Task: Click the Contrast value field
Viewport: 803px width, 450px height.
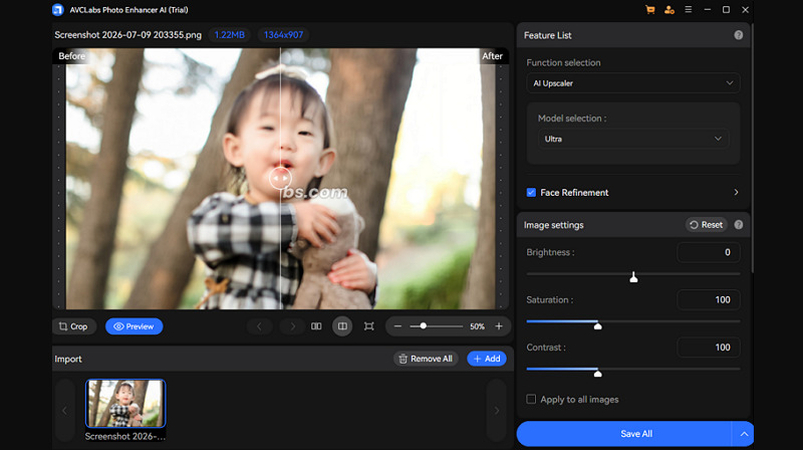Action: pos(708,348)
